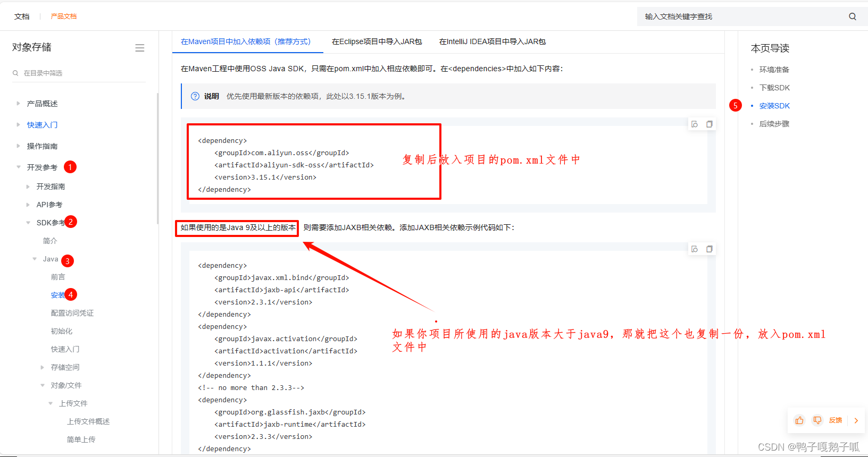Toggle the sidebar menu hamburger icon
The width and height of the screenshot is (868, 457).
click(140, 48)
